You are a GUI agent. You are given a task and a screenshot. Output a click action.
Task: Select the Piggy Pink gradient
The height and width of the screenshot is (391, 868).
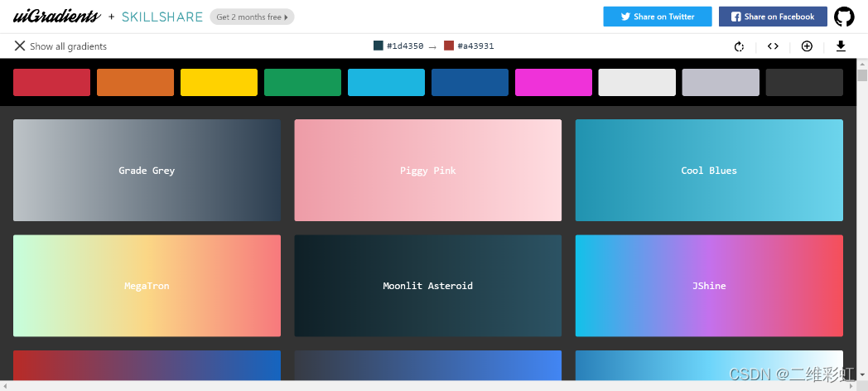[428, 170]
